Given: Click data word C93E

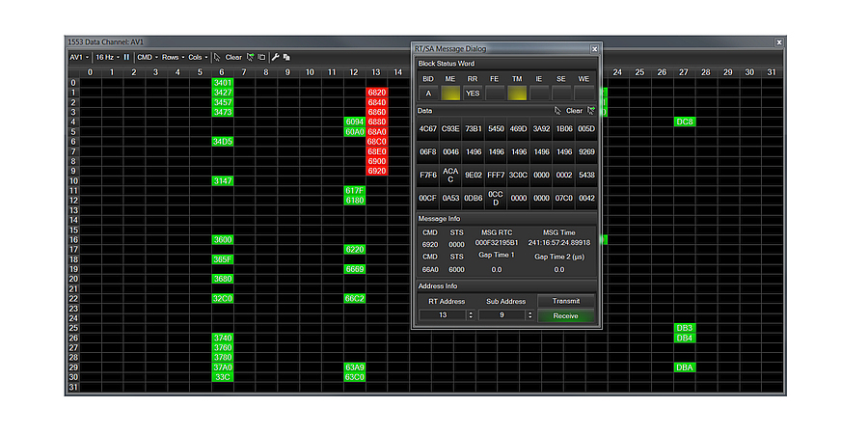Looking at the screenshot, I should 450,128.
